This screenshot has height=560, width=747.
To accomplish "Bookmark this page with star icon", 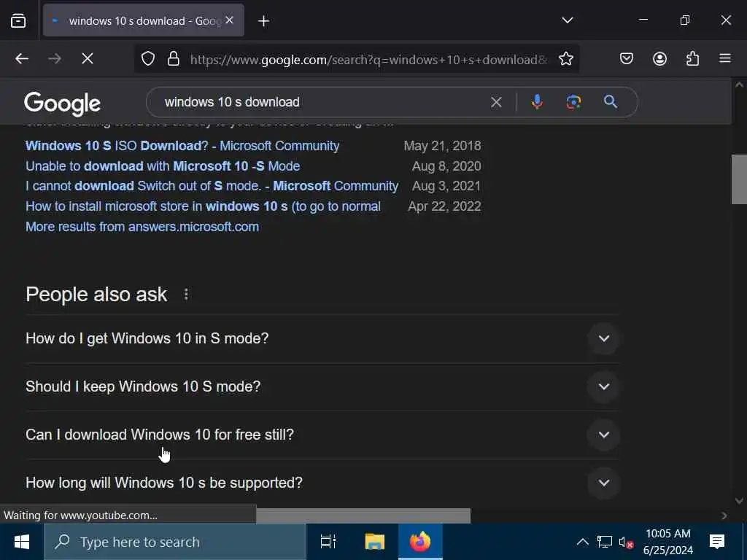I will [565, 58].
